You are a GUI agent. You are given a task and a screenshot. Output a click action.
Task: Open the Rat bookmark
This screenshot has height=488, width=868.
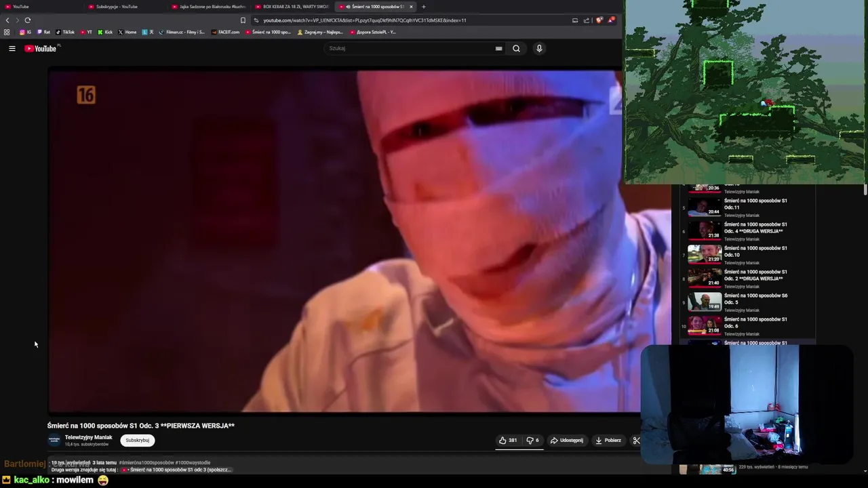[43, 32]
